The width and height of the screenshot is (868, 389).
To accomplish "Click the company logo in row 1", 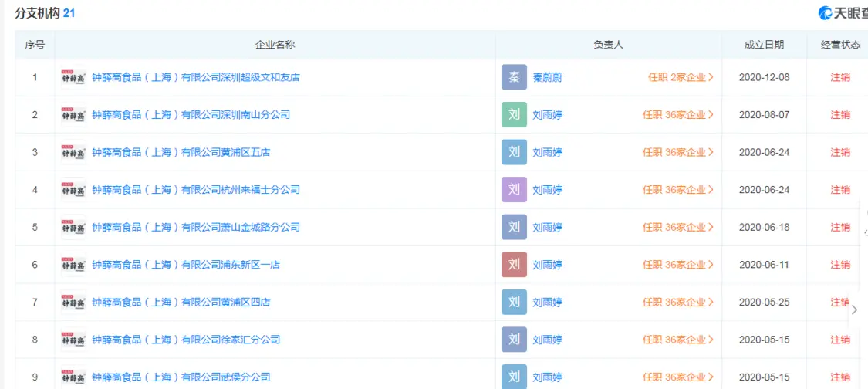I will click(x=73, y=78).
